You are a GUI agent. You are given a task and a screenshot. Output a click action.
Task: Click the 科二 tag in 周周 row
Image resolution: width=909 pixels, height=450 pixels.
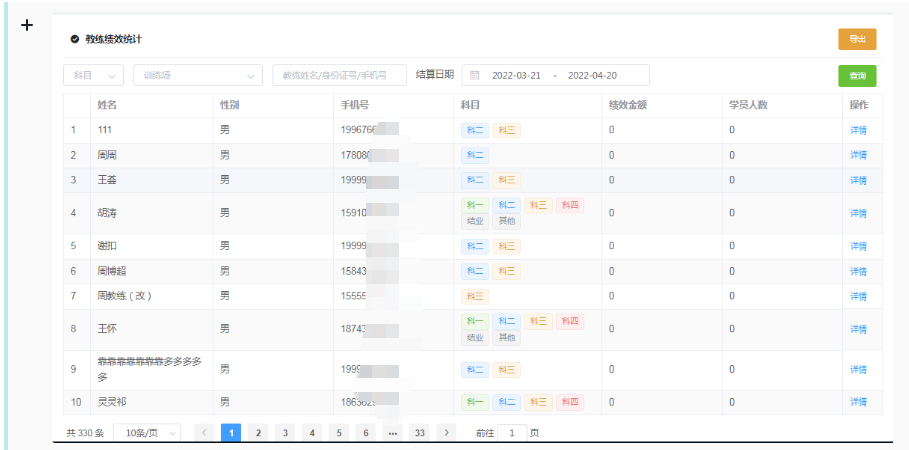coord(475,155)
